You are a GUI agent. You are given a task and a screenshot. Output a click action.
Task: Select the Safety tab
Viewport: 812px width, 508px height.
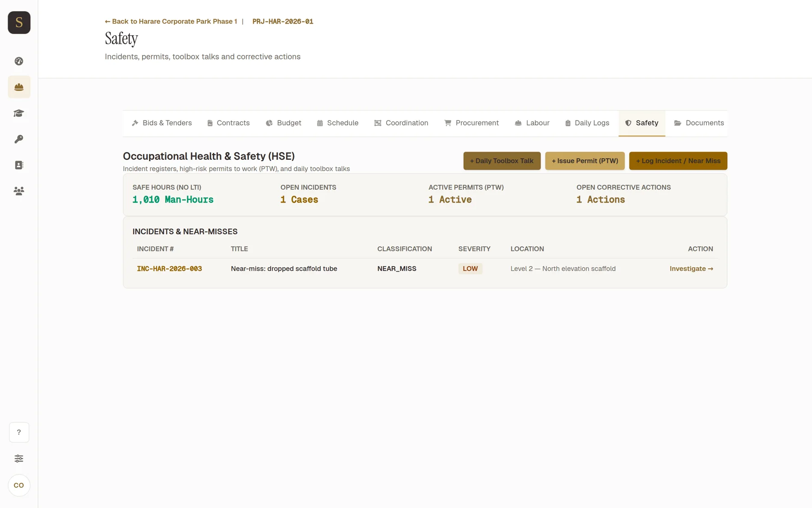click(x=641, y=123)
